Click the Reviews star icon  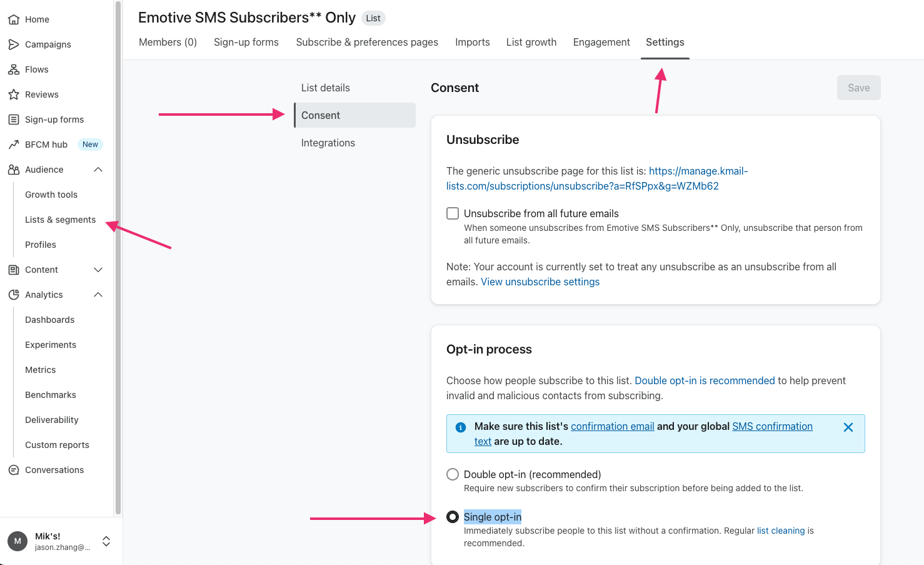click(14, 94)
